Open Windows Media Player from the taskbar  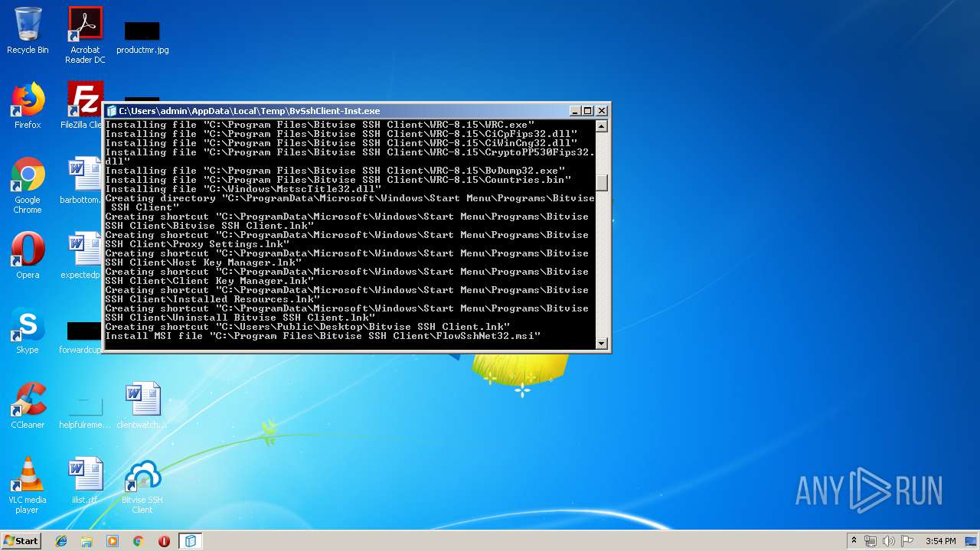(x=113, y=541)
